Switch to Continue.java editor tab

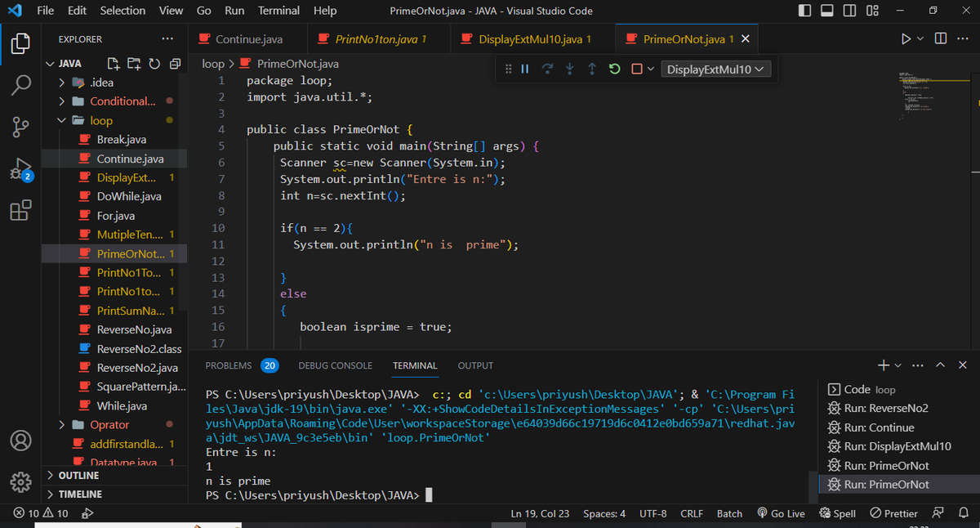(248, 39)
